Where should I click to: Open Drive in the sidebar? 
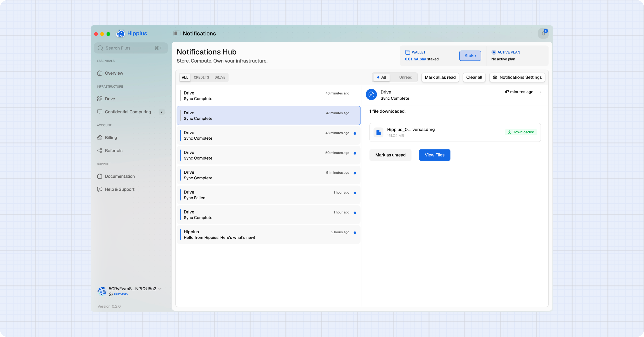131,99
